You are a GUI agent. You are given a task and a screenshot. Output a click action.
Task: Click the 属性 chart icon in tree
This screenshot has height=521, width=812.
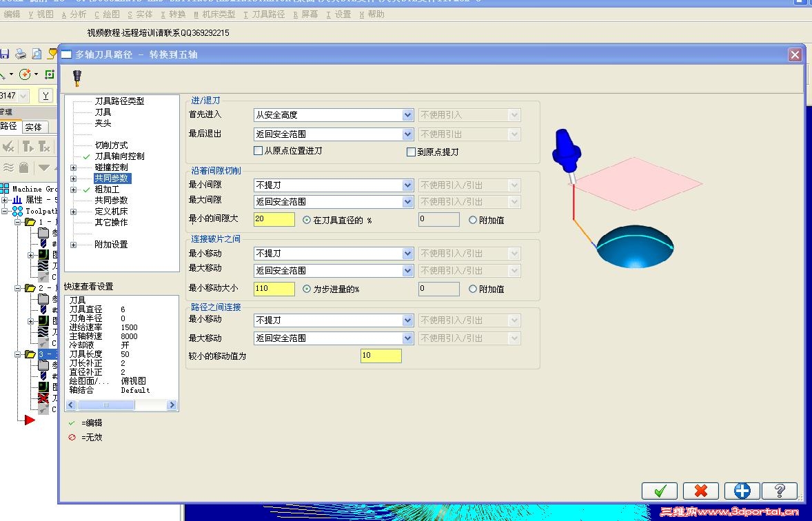pos(18,200)
